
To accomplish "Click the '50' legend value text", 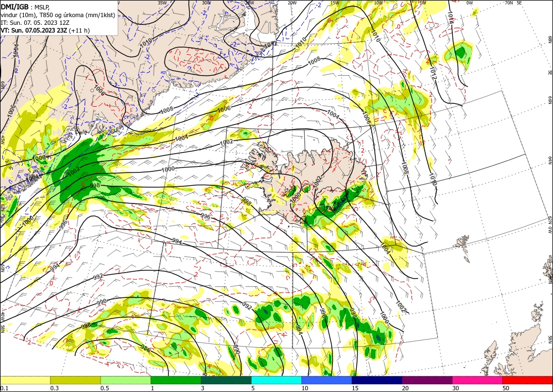I will click(x=506, y=388).
